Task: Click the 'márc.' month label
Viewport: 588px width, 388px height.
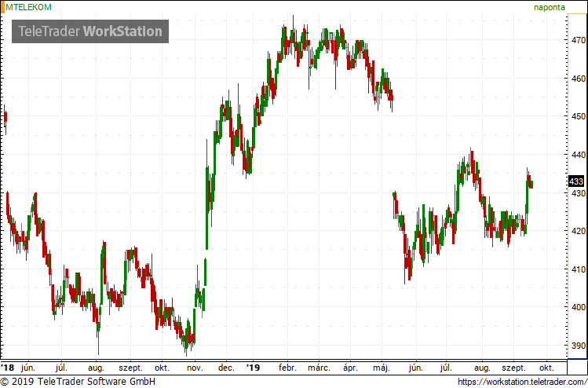Action: pos(320,368)
